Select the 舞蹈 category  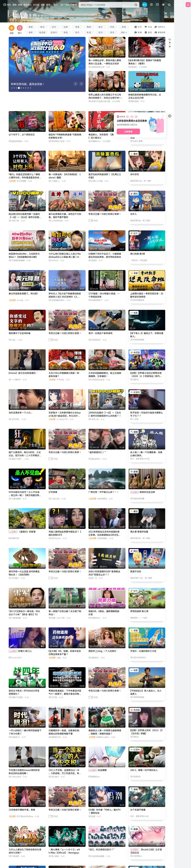89,27
